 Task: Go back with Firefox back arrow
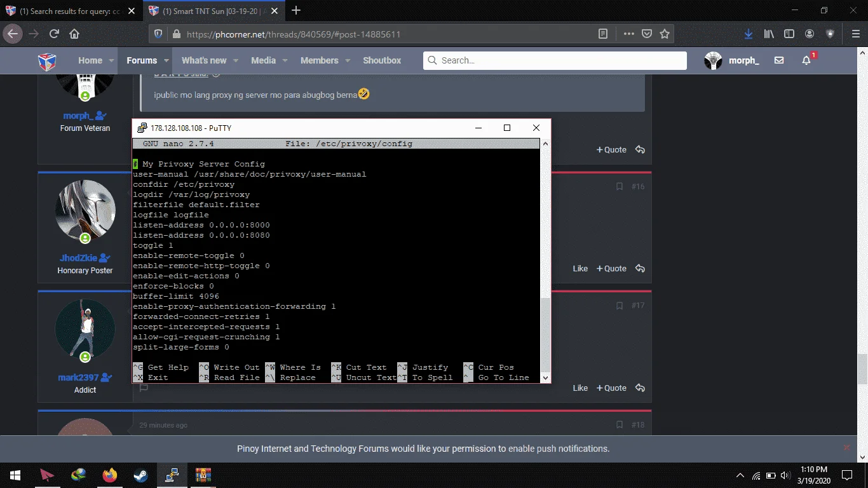point(13,34)
